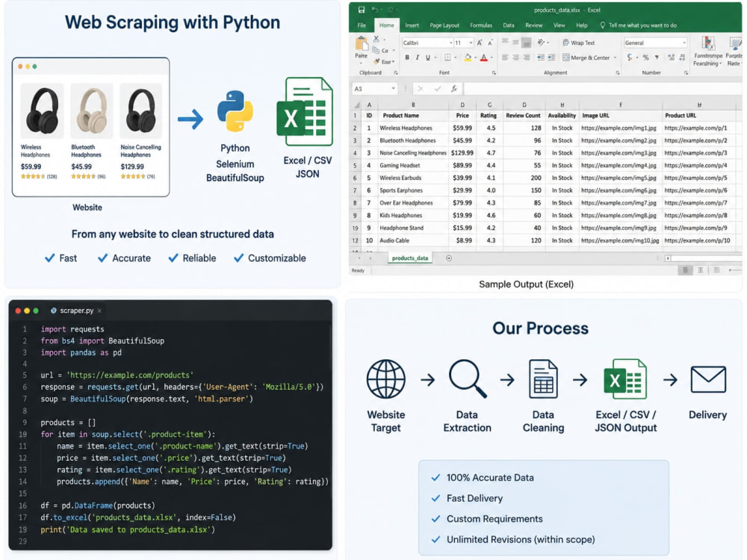Click the Copy icon in Clipboard group

[x=376, y=49]
